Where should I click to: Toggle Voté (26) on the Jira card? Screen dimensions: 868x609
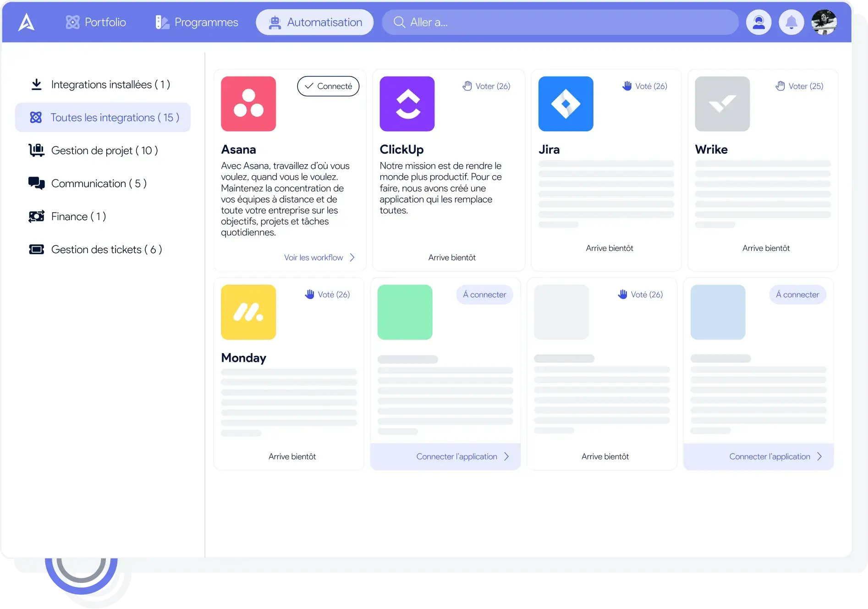click(644, 86)
